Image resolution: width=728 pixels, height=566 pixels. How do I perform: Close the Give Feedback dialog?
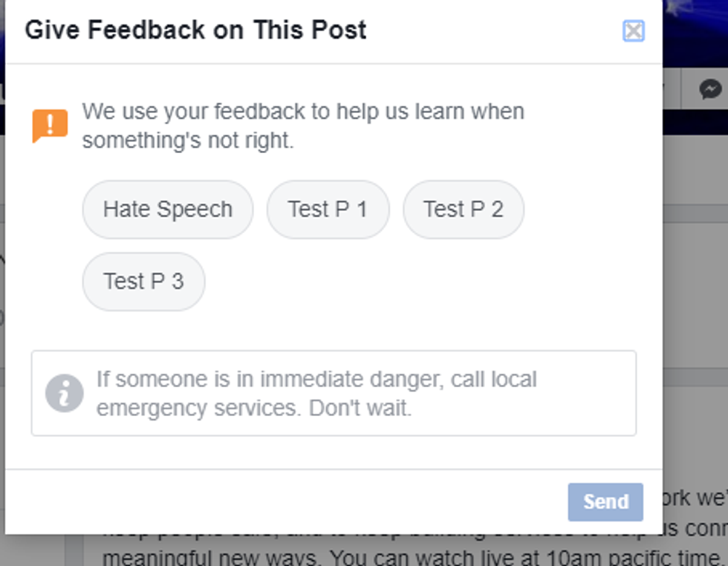click(x=633, y=31)
